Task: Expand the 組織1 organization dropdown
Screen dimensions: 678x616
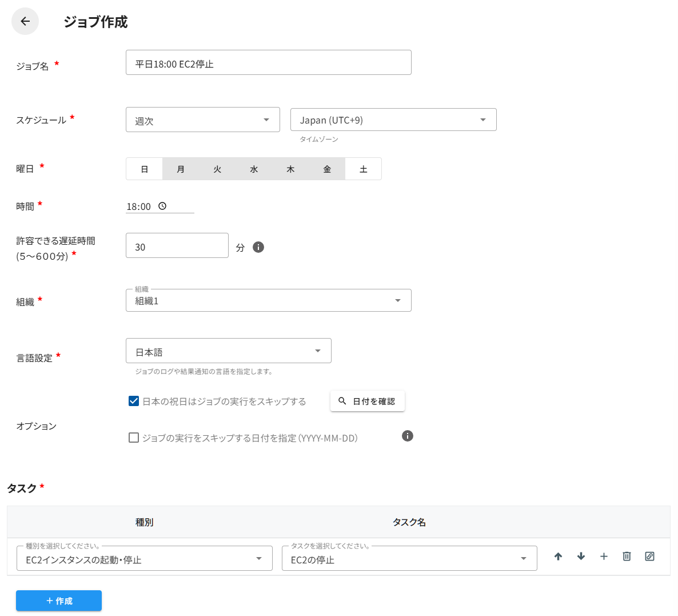Action: [x=268, y=301]
